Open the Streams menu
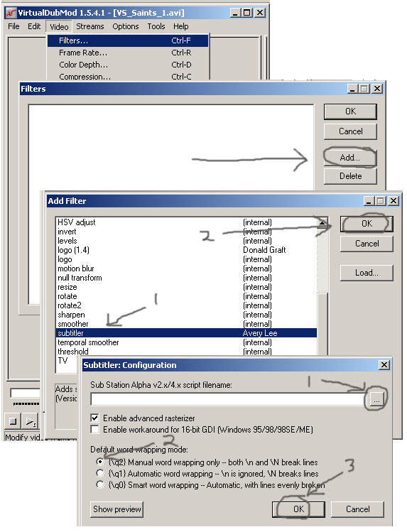Viewport: 407px width, 532px height. click(x=90, y=26)
